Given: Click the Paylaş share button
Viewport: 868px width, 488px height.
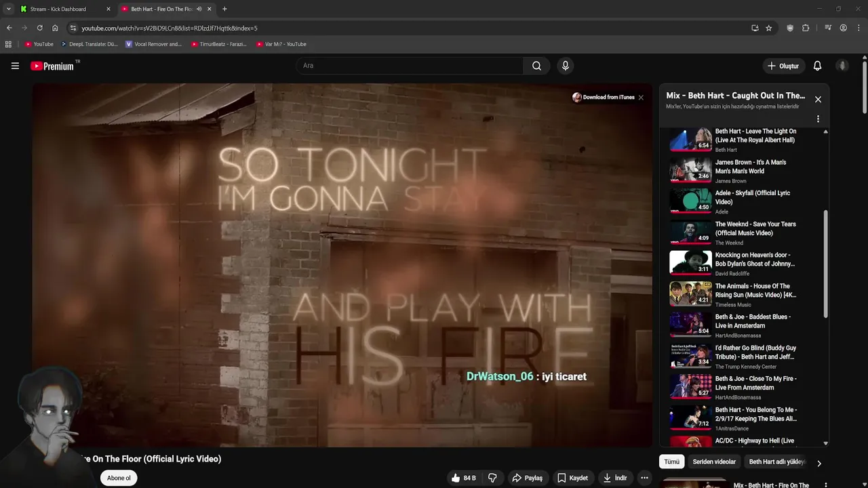Looking at the screenshot, I should coord(527,478).
